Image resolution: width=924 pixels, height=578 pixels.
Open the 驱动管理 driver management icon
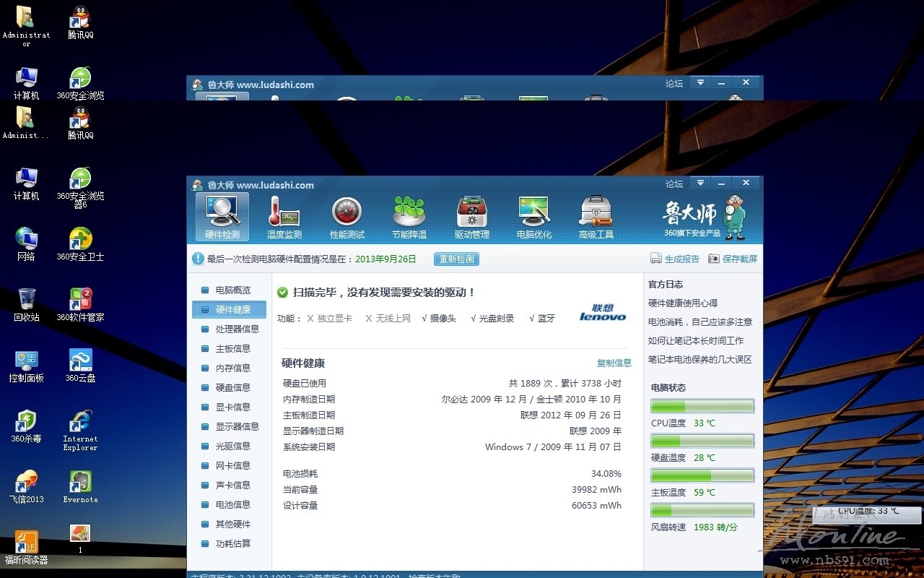[x=471, y=217]
